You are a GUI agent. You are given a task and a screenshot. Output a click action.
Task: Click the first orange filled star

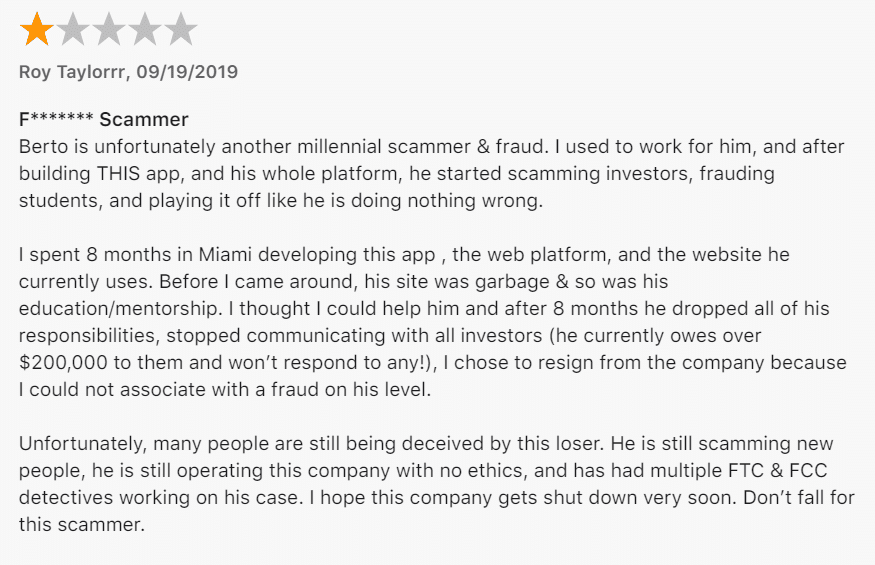[36, 29]
